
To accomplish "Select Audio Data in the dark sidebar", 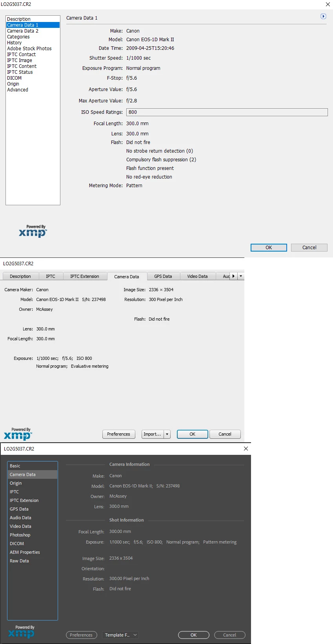I will (x=33, y=518).
